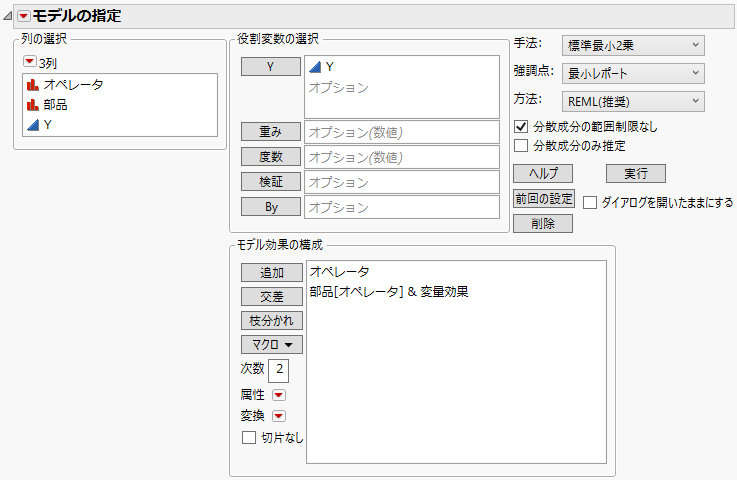The width and height of the screenshot is (737, 480).
Task: Select the オペレータ effect in model effects list
Action: click(x=339, y=272)
